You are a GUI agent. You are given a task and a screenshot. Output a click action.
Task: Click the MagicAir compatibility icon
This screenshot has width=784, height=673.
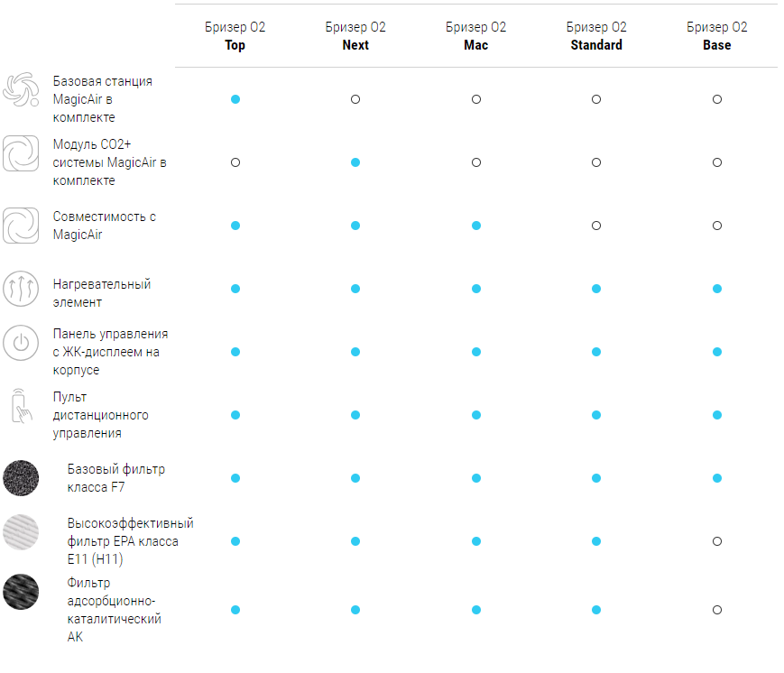pyautogui.click(x=21, y=225)
